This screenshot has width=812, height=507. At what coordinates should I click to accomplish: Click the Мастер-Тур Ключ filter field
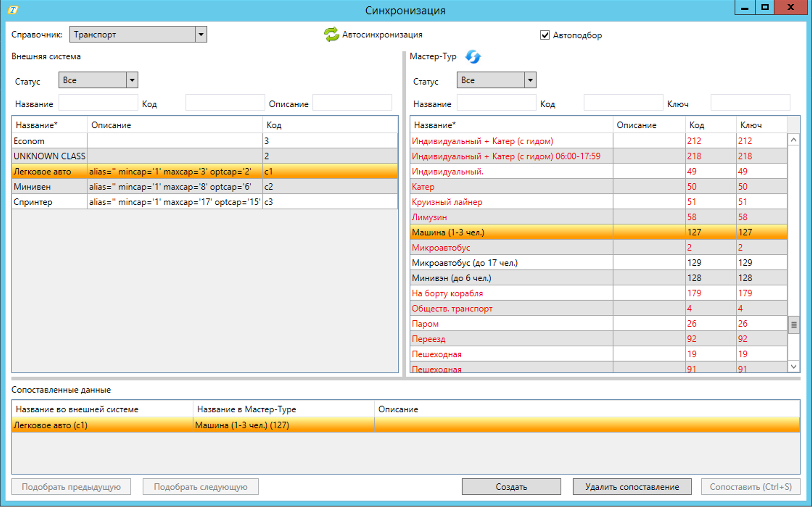750,103
